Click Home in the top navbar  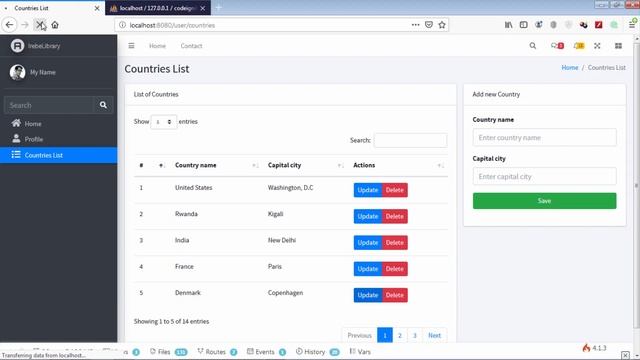[157, 46]
